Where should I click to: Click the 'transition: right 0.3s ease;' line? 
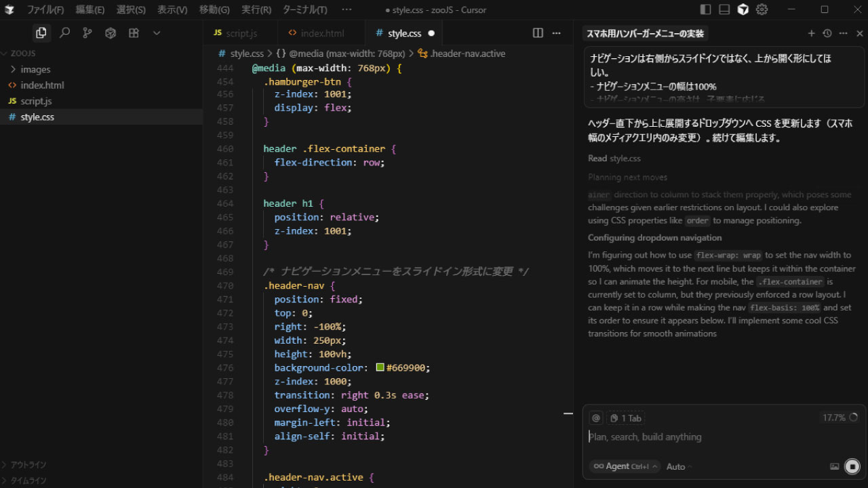[x=352, y=395]
